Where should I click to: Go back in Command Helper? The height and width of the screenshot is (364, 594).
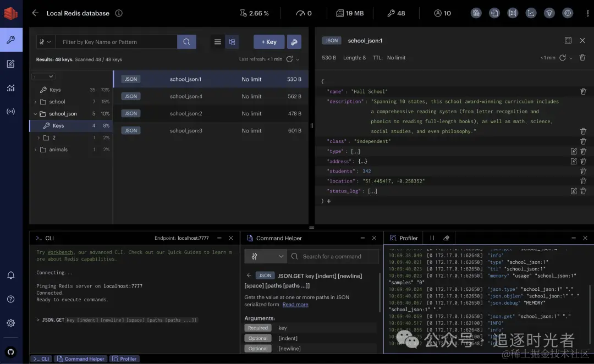pos(249,275)
